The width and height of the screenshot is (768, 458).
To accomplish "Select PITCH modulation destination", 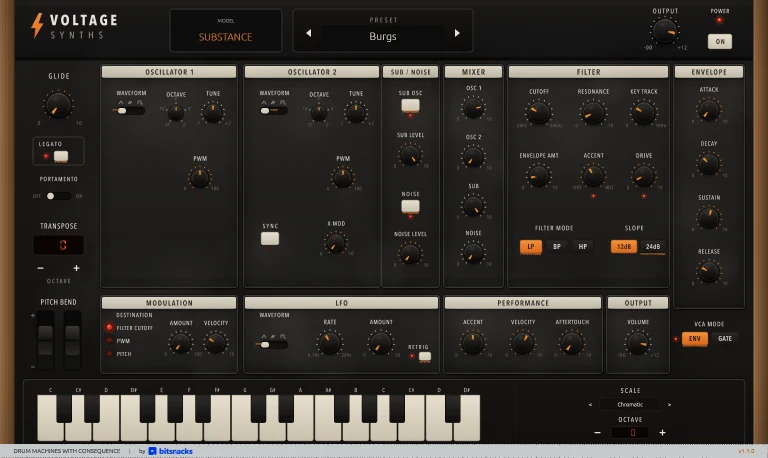I will pos(119,354).
